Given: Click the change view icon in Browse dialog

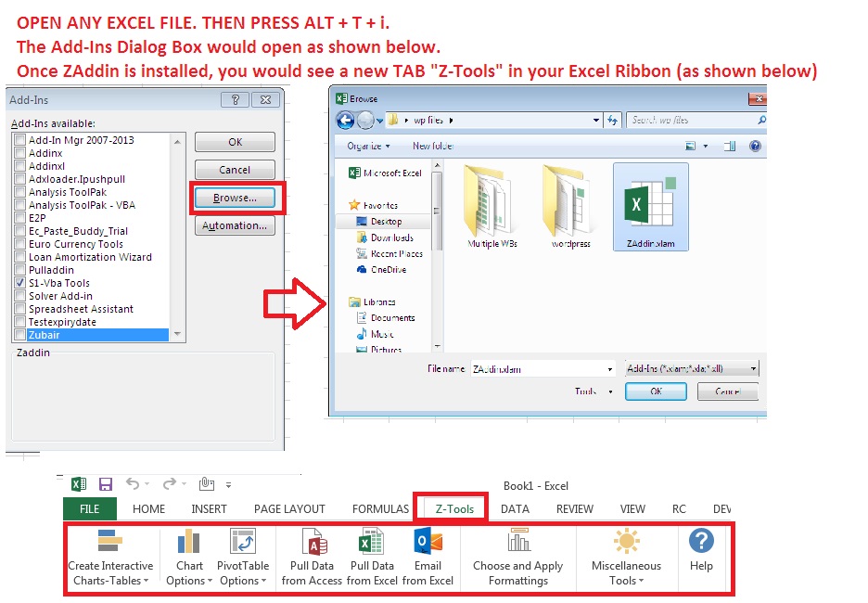Looking at the screenshot, I should [690, 147].
